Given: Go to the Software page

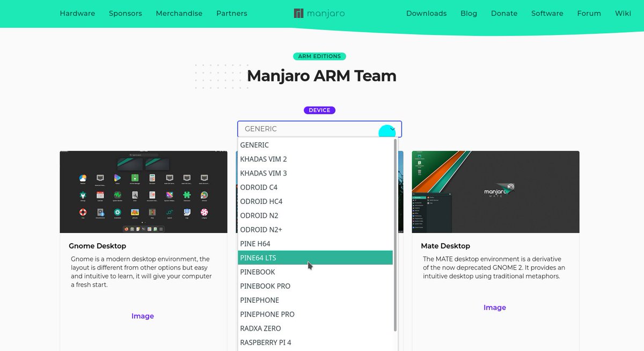Looking at the screenshot, I should pos(547,13).
